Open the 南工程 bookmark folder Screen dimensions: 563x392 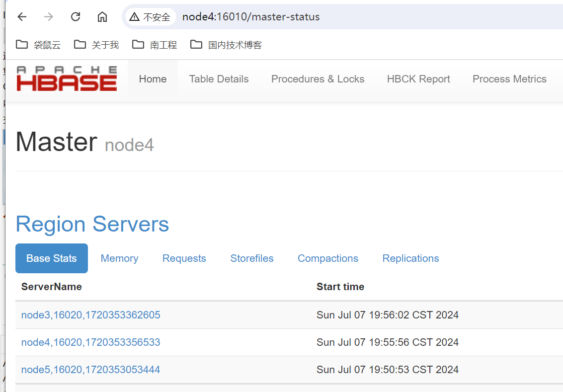tap(155, 45)
